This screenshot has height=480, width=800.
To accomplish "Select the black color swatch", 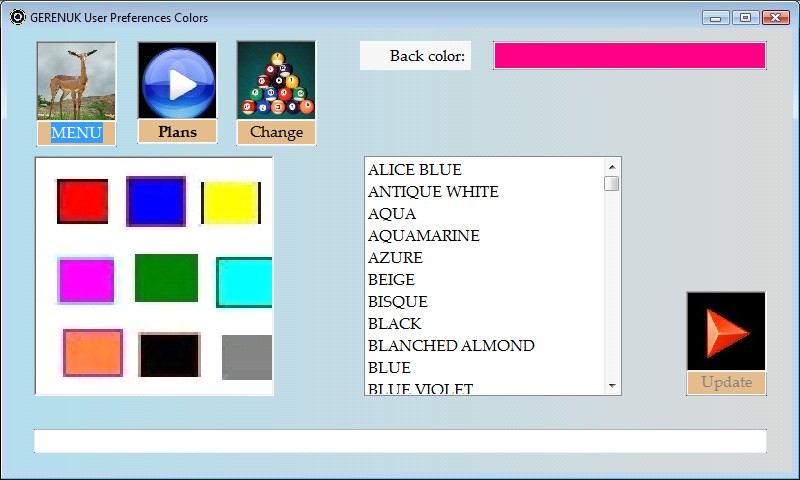I will click(169, 355).
